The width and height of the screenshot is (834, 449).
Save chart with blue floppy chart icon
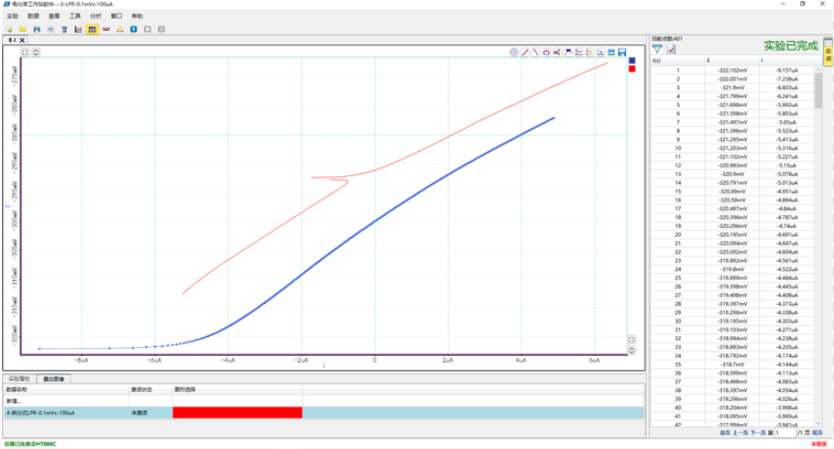pos(622,52)
